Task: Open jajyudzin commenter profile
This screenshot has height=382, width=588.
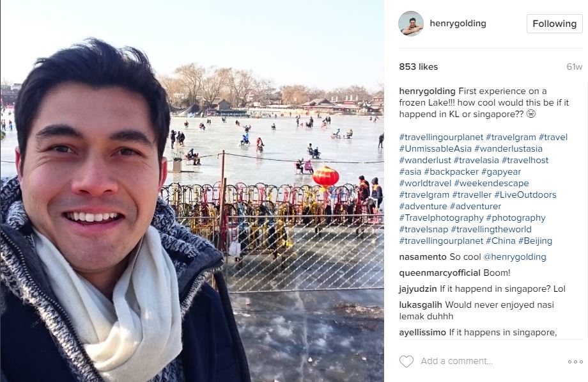Action: 418,289
